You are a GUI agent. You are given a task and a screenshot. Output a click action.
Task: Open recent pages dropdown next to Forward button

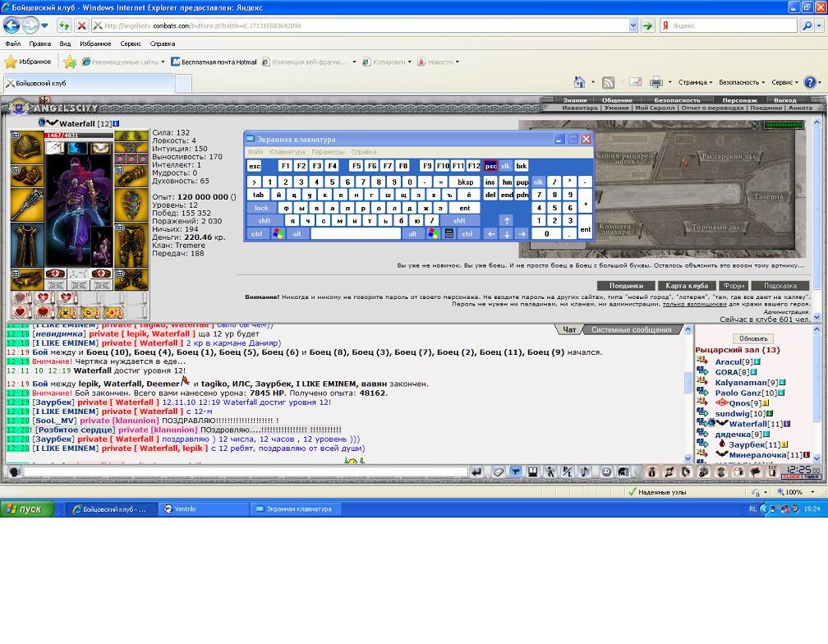pos(44,25)
